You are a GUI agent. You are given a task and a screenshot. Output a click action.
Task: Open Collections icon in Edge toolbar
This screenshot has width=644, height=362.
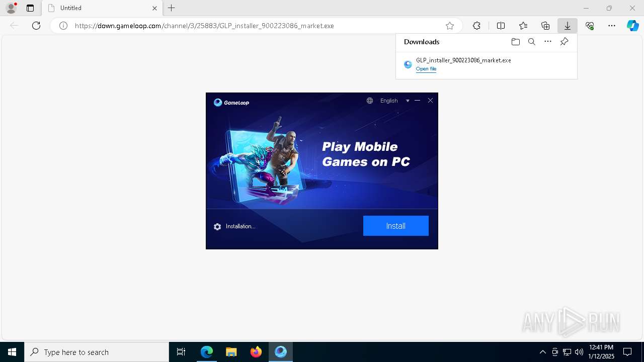pyautogui.click(x=545, y=26)
